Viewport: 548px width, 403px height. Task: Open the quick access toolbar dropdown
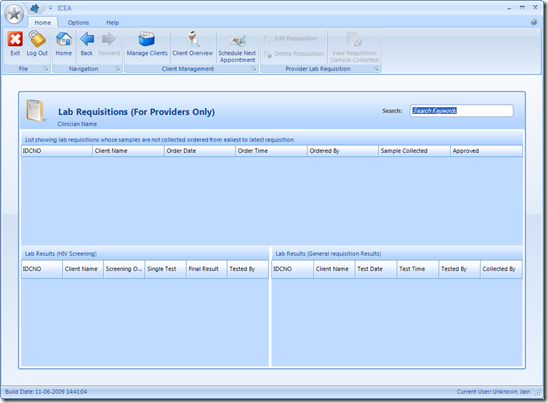50,8
